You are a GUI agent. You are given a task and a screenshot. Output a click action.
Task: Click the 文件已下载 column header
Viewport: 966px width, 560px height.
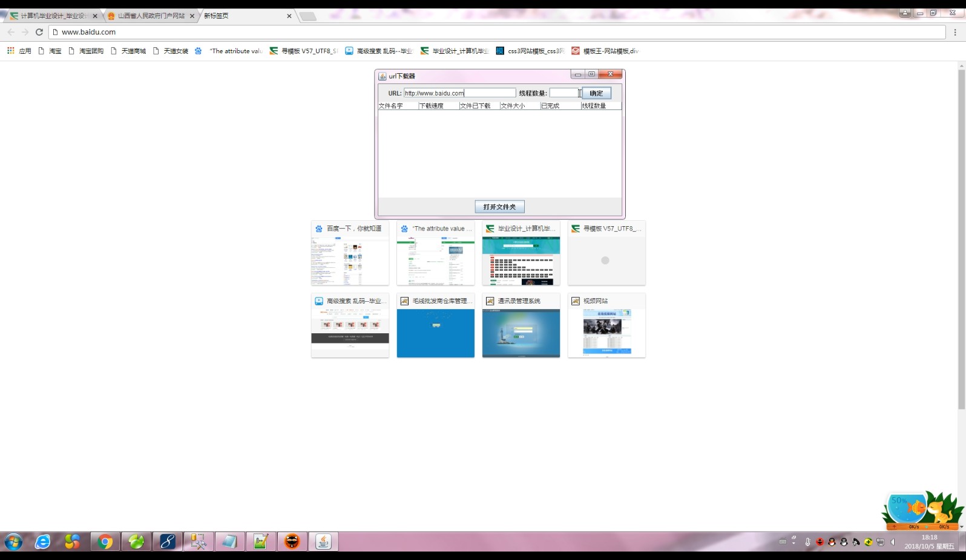479,106
